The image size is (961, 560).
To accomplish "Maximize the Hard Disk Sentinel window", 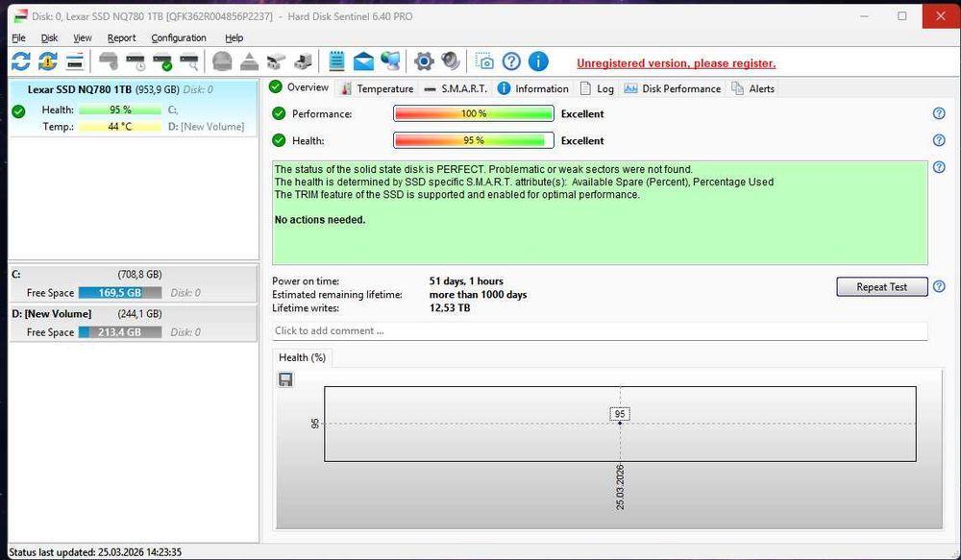I will pos(902,16).
